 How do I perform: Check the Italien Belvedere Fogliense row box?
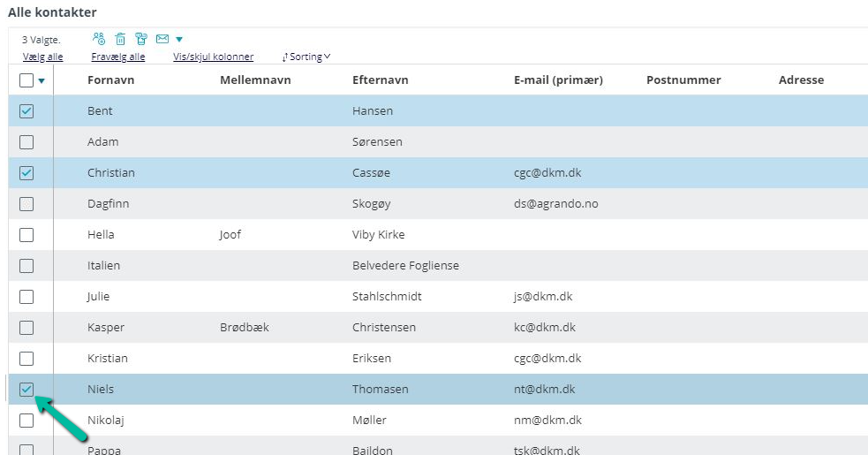point(26,266)
